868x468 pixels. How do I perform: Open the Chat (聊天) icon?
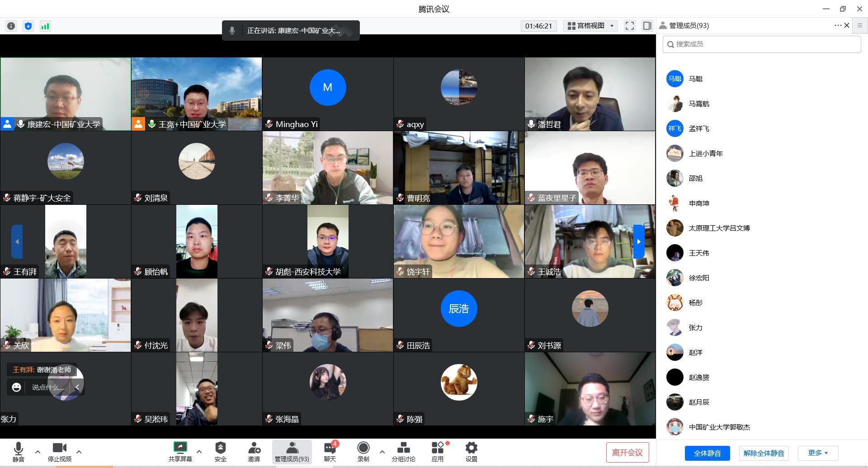click(330, 452)
